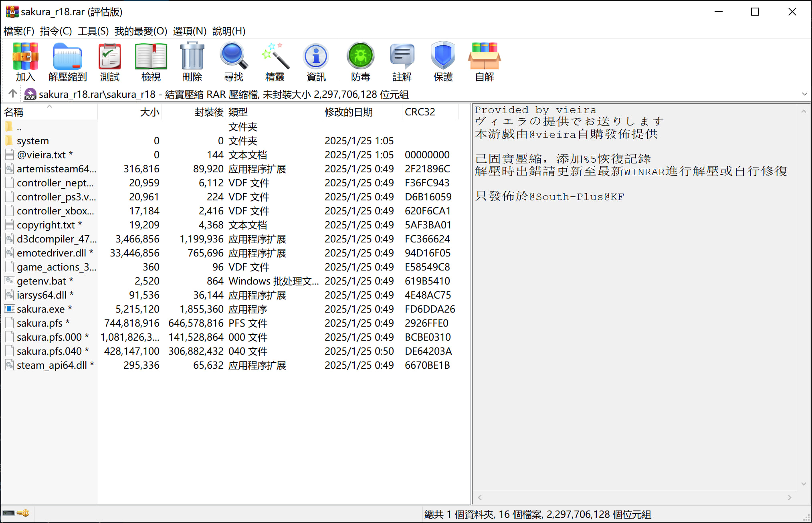Sort files by 名稱 column header

14,112
